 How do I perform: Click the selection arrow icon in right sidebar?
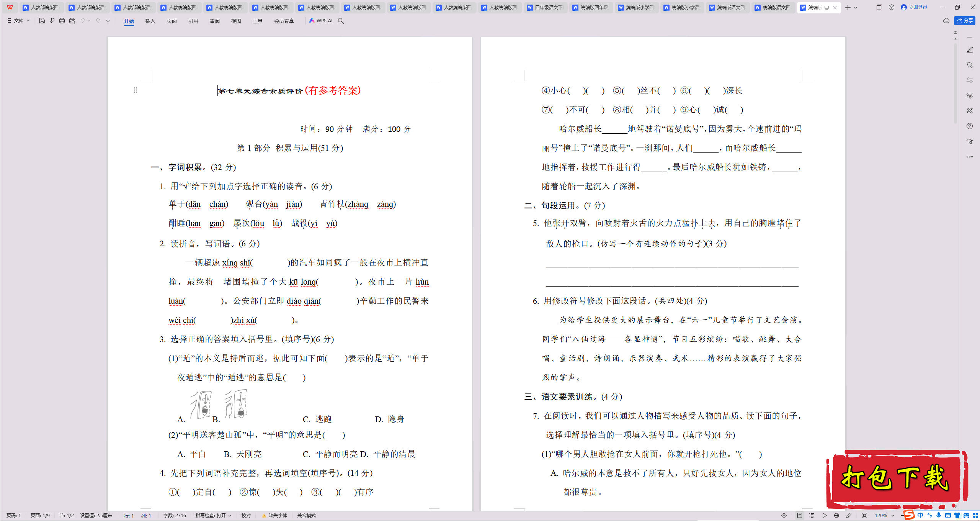coord(970,65)
